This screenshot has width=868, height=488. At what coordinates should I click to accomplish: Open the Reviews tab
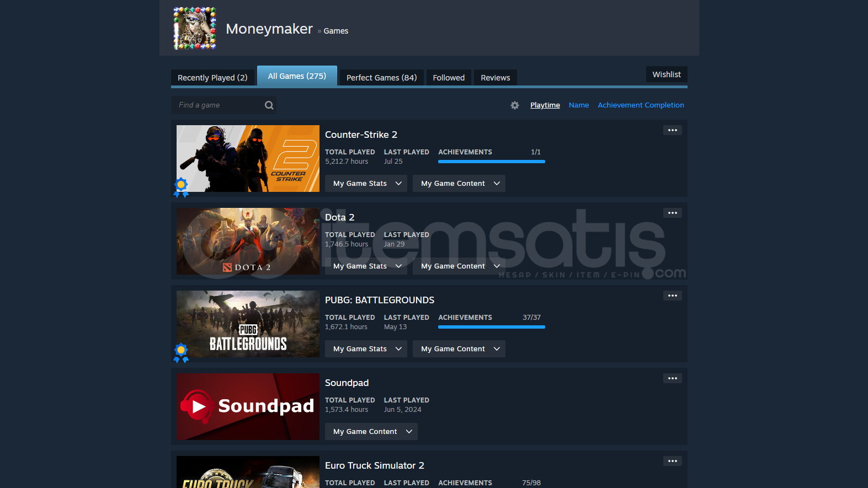[496, 78]
